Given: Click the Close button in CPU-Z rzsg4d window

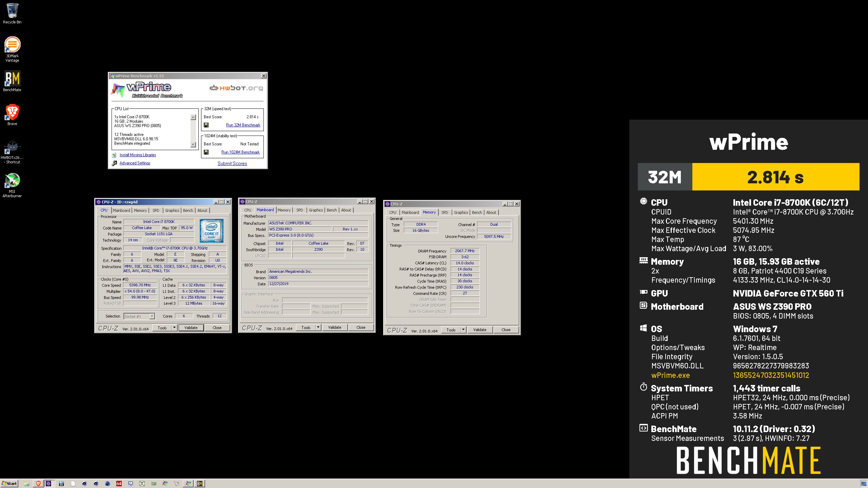Looking at the screenshot, I should click(217, 328).
